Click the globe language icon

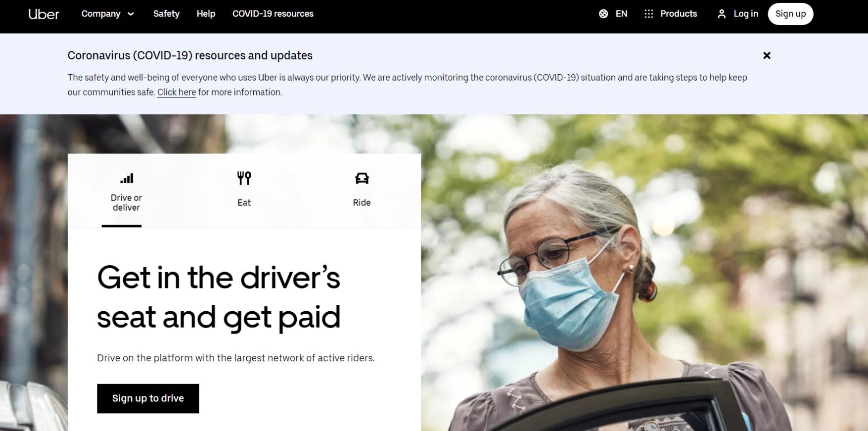tap(603, 14)
